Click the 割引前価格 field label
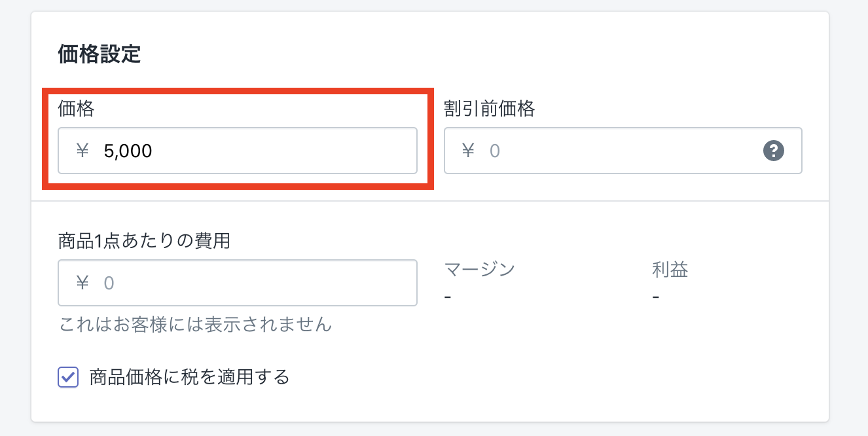868x436 pixels. click(489, 109)
